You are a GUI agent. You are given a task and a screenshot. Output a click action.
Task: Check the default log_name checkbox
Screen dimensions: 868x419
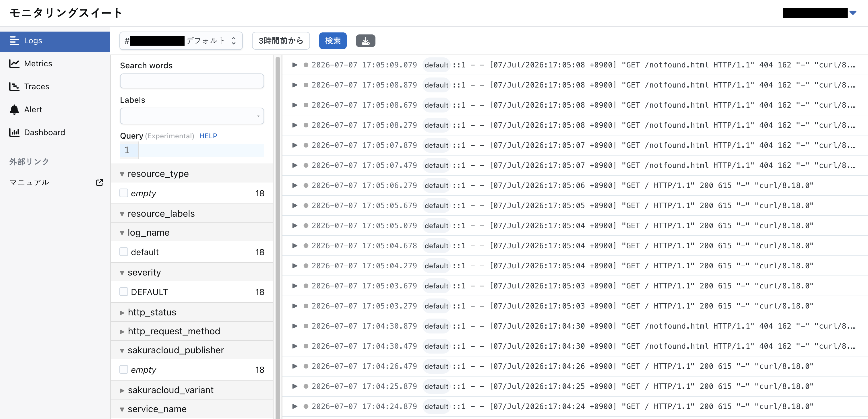tap(124, 252)
